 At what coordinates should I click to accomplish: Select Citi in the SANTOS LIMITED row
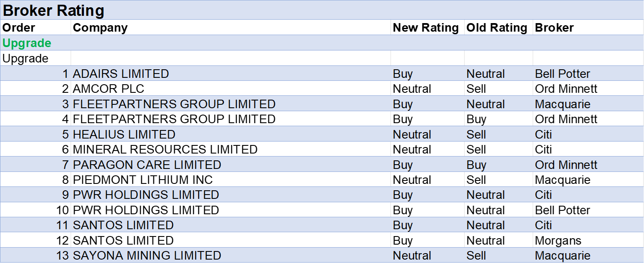pyautogui.click(x=543, y=225)
